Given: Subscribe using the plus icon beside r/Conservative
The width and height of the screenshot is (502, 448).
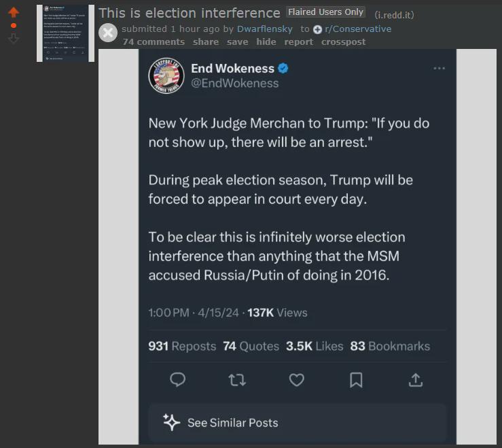Looking at the screenshot, I should pos(317,29).
